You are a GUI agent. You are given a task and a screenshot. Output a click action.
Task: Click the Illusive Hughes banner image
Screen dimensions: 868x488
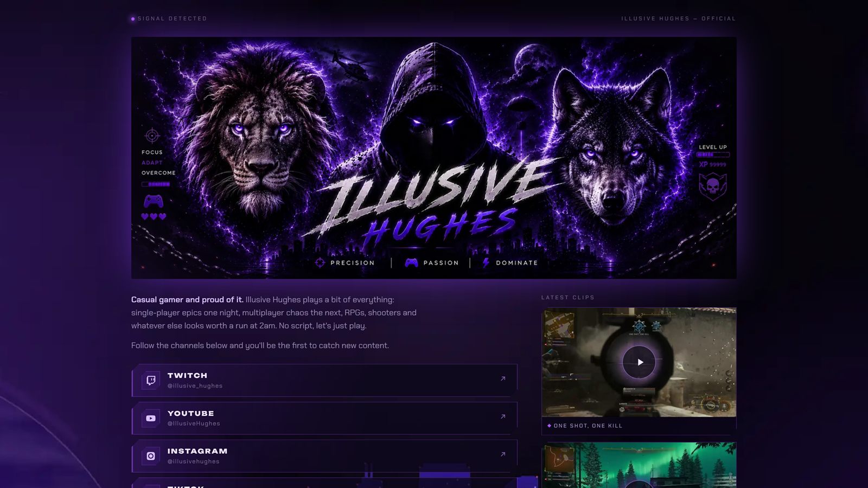(434, 158)
